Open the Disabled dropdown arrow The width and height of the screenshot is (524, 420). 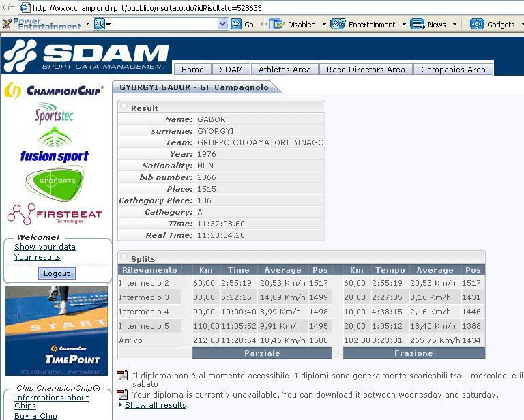pos(324,25)
